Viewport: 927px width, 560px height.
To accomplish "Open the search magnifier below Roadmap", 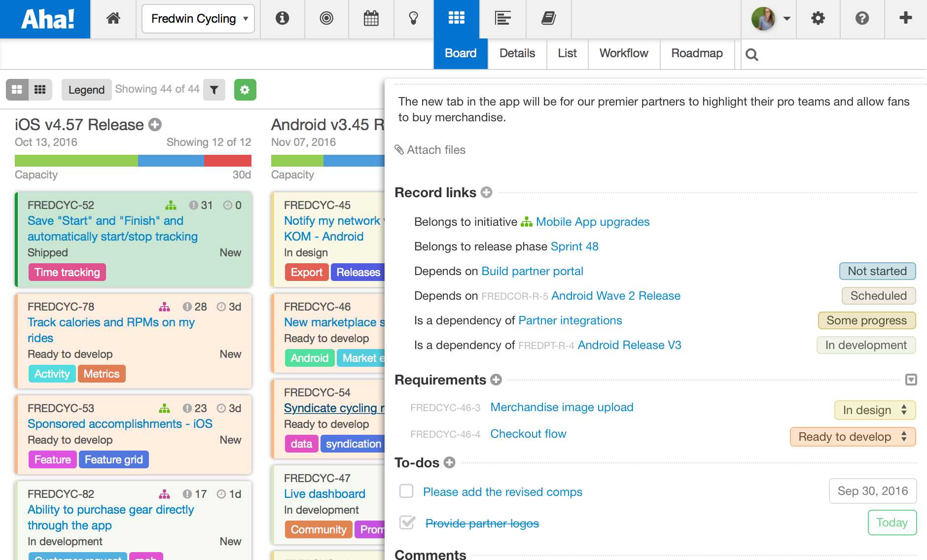I will point(752,54).
